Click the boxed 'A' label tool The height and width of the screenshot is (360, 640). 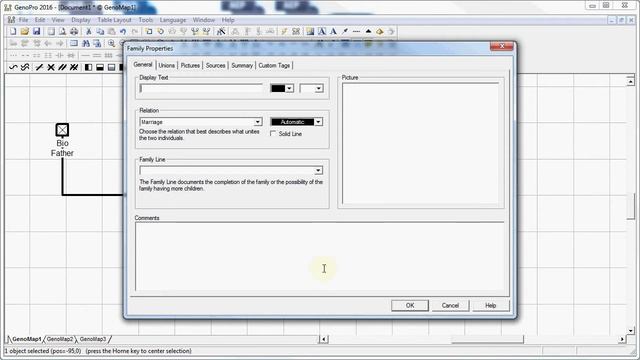(x=322, y=31)
